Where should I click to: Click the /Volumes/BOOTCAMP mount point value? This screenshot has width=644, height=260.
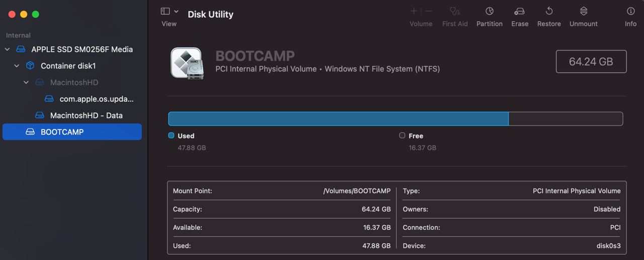pos(357,191)
